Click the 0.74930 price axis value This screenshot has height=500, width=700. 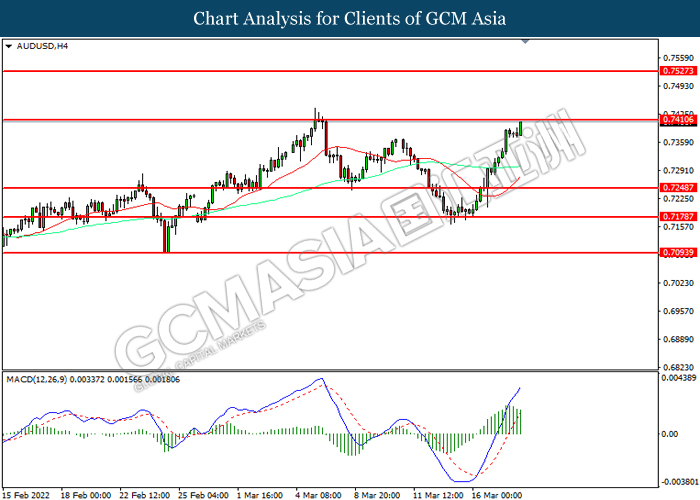coord(679,86)
